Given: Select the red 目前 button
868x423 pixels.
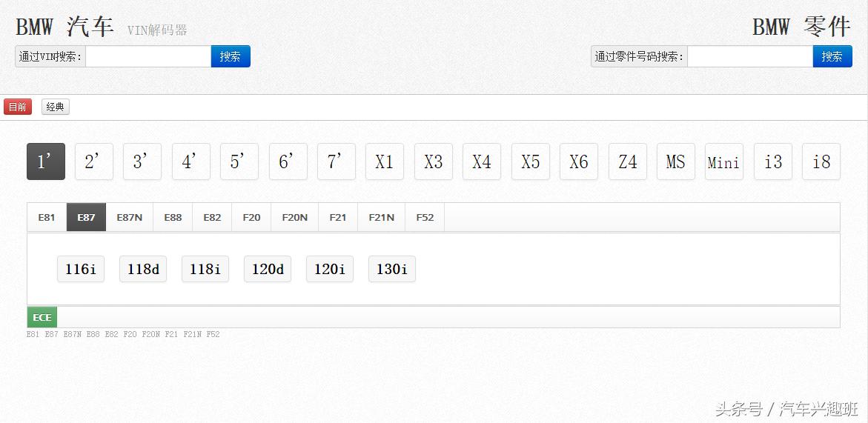Looking at the screenshot, I should point(18,107).
